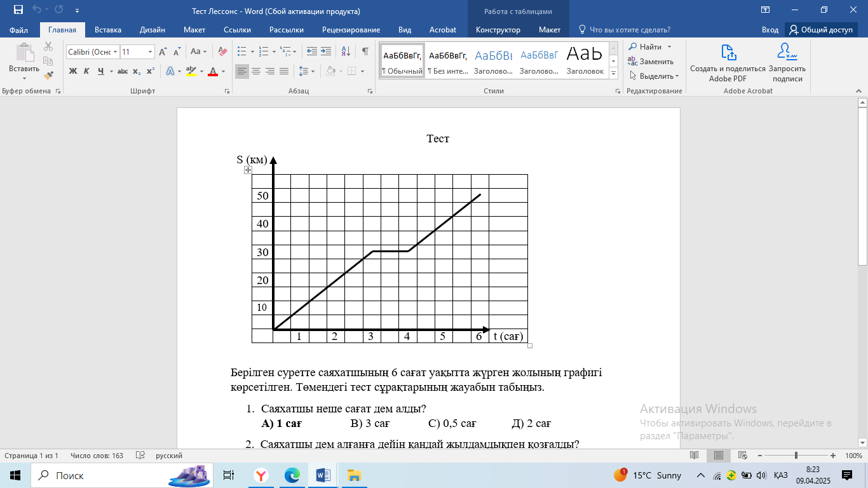Switch to the Дизайн ribbon tab
This screenshot has width=868, height=488.
click(x=153, y=30)
